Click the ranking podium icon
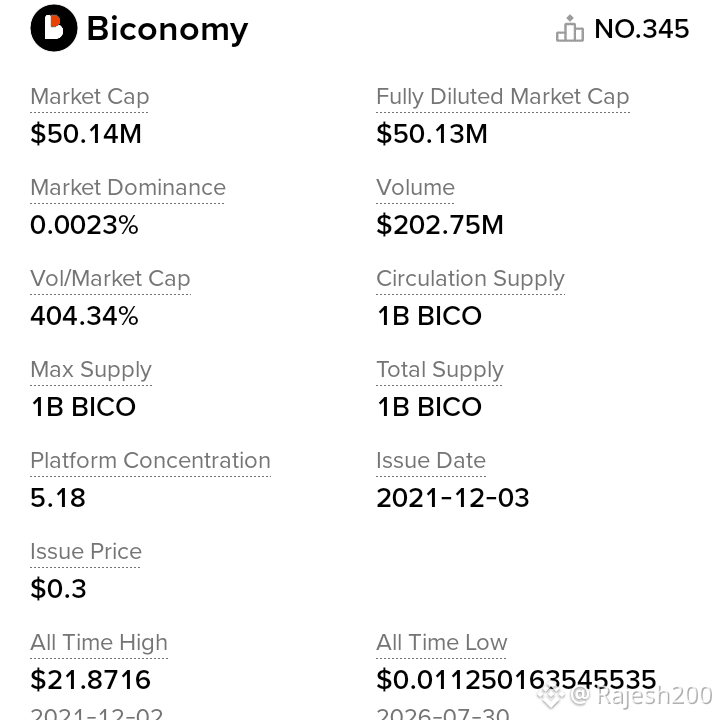The width and height of the screenshot is (720, 720). (570, 28)
